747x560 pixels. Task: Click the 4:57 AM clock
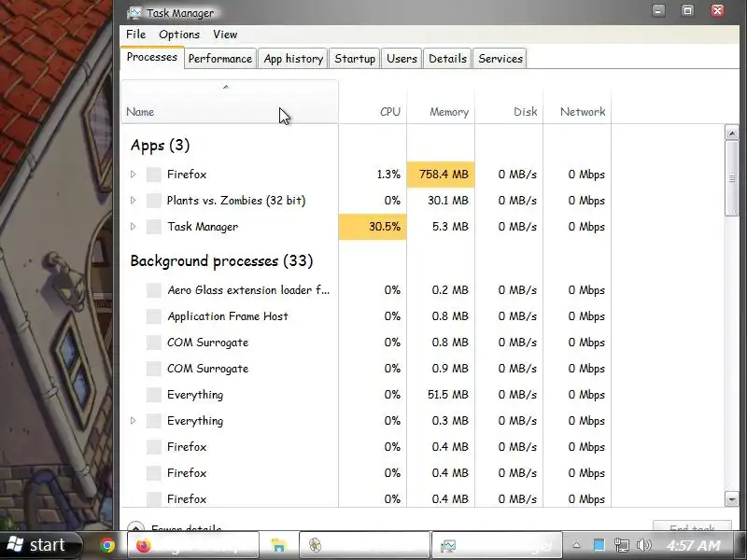[693, 545]
